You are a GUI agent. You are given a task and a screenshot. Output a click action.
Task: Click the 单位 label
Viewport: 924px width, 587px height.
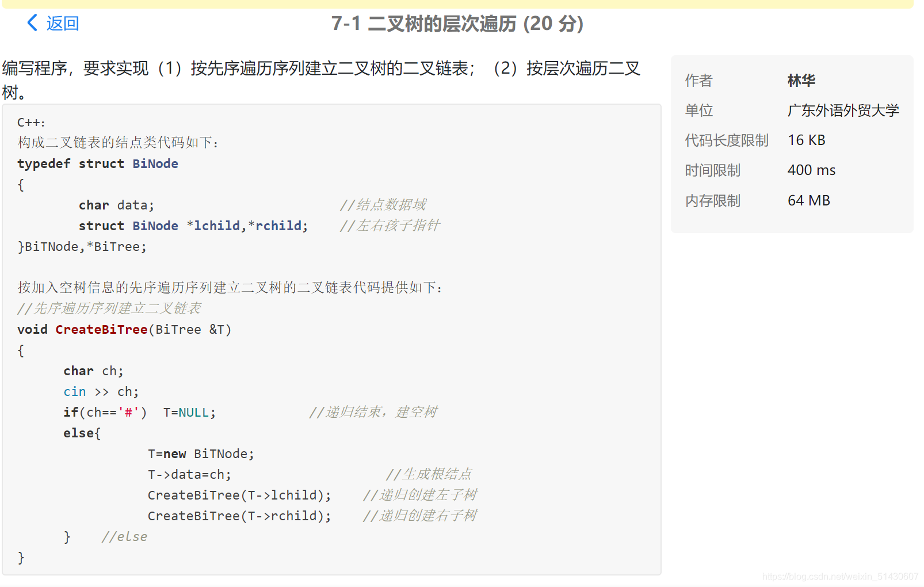(698, 110)
